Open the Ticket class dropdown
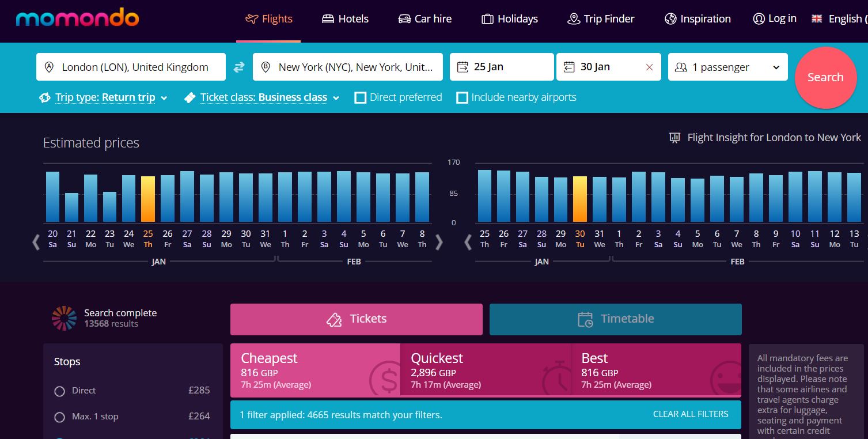868x439 pixels. (x=263, y=98)
